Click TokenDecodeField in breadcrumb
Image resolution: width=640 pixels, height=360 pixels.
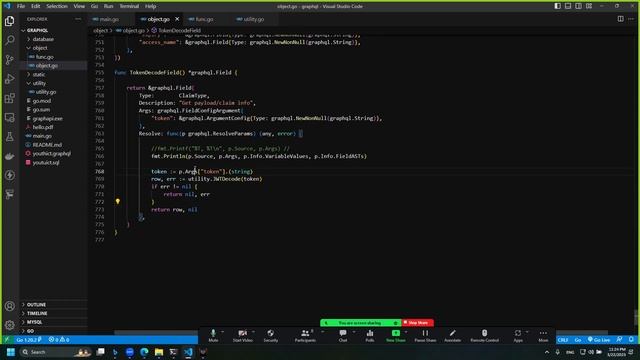click(179, 30)
